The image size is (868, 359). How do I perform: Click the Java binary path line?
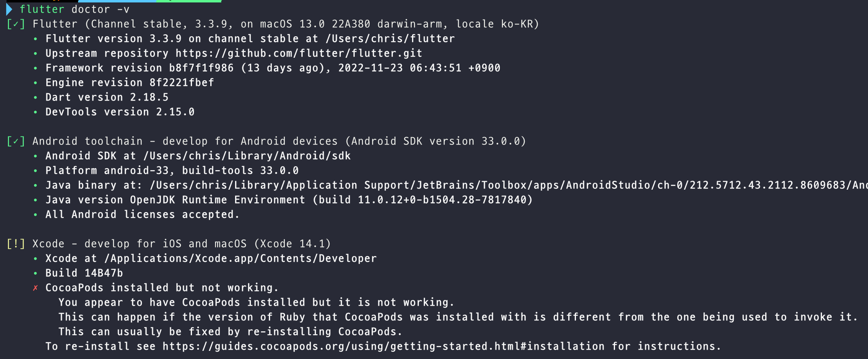coord(456,185)
